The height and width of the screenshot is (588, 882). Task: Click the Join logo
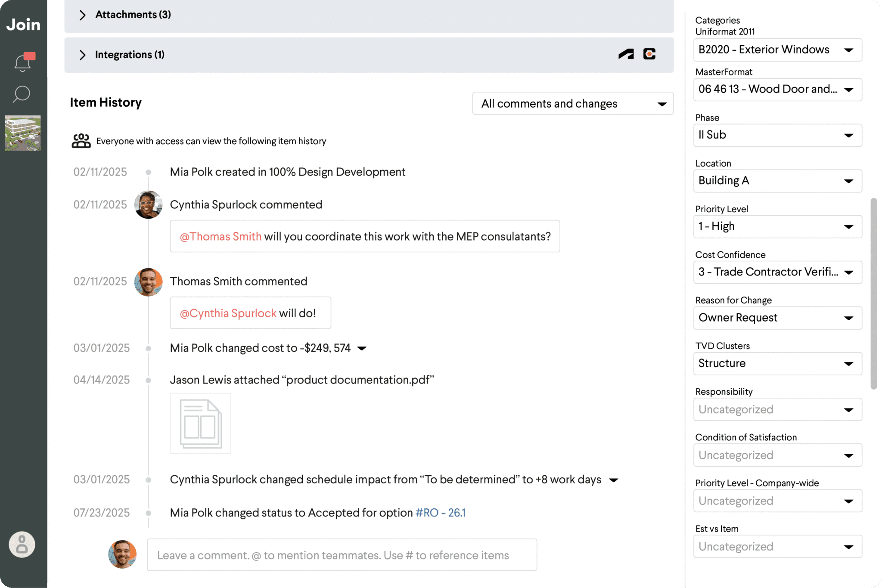[x=23, y=25]
